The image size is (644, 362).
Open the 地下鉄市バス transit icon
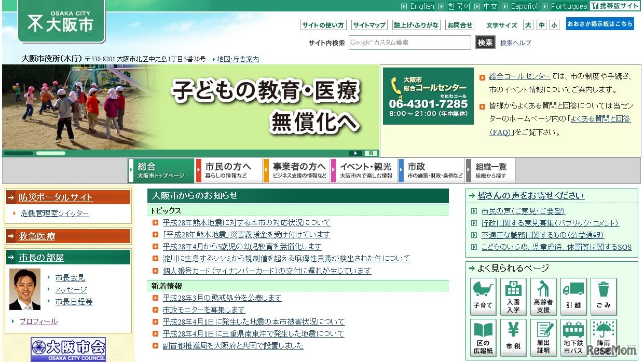point(573,338)
